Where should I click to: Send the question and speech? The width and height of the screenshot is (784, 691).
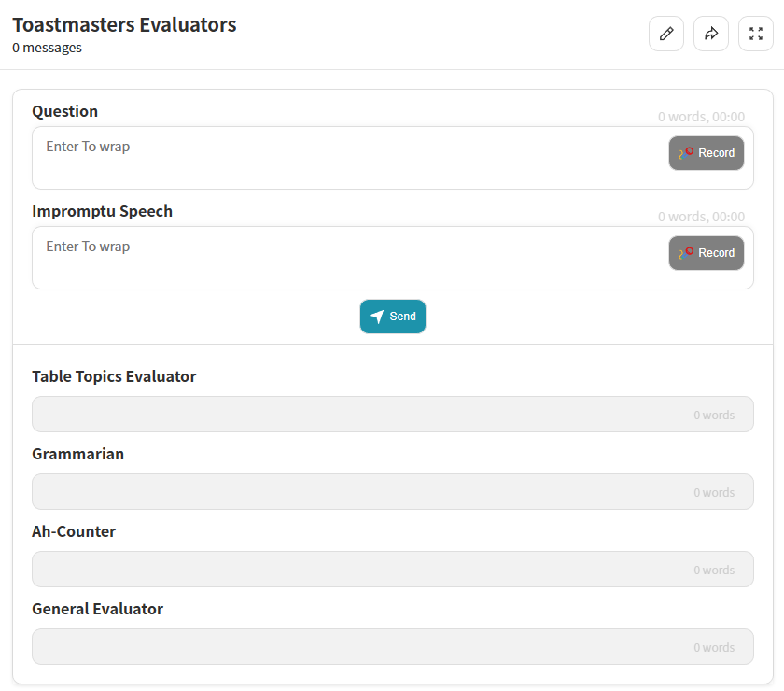(393, 317)
